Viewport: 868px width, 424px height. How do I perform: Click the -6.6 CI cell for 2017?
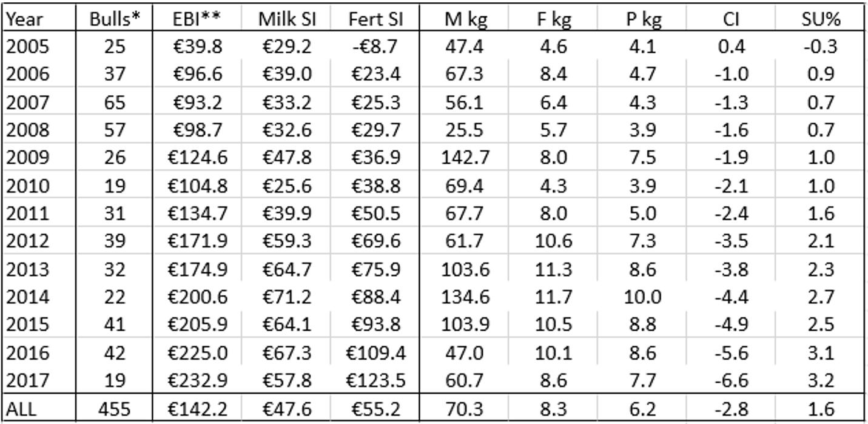click(x=732, y=381)
